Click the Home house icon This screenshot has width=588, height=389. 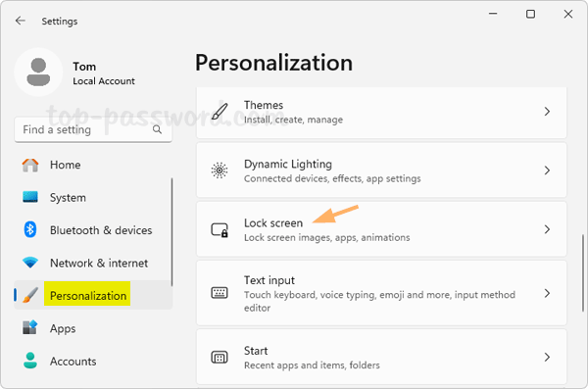click(30, 165)
